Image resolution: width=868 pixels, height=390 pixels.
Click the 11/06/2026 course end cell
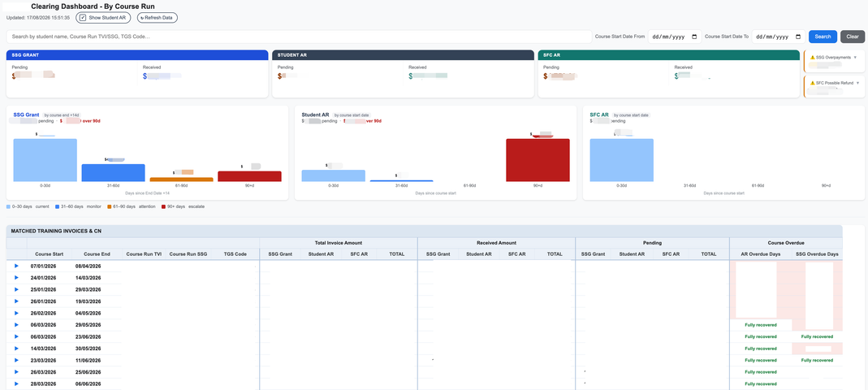tap(89, 360)
